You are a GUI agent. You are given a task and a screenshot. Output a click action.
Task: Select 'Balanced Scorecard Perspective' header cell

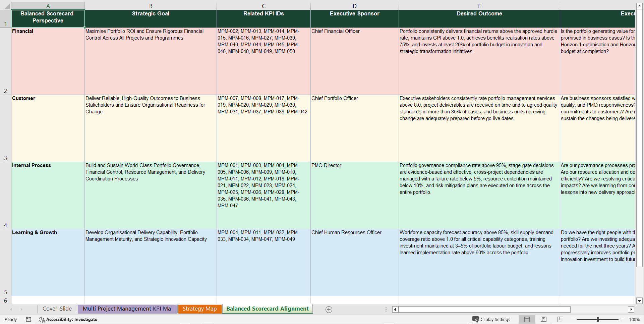[48, 19]
